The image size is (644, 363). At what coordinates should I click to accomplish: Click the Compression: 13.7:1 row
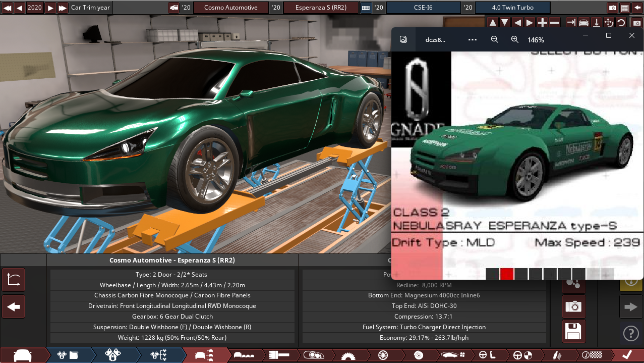pos(424,317)
